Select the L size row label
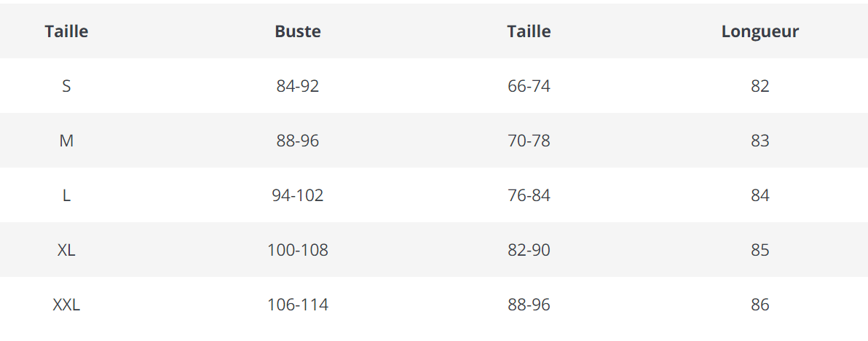Viewport: 868px width, 341px height. coord(66,196)
